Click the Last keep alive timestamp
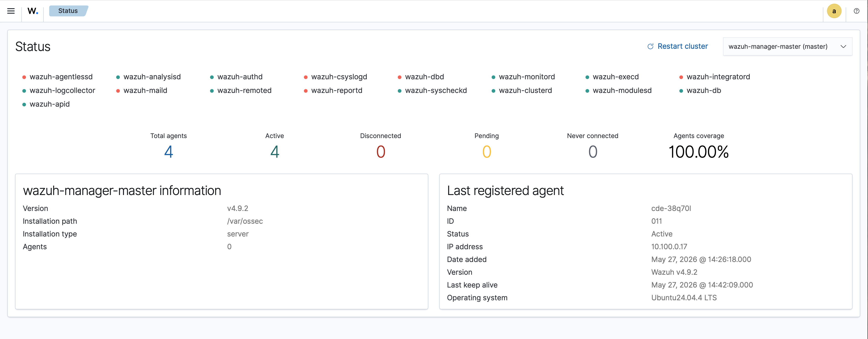 702,285
